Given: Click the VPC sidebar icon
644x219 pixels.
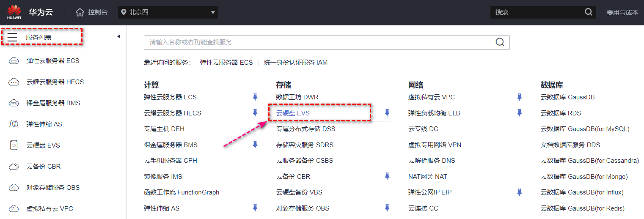Looking at the screenshot, I should [x=14, y=209].
